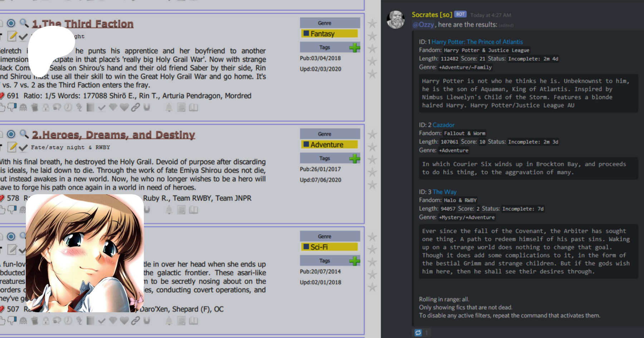Click chain link icon in first story toolbar
The width and height of the screenshot is (644, 338).
[135, 107]
